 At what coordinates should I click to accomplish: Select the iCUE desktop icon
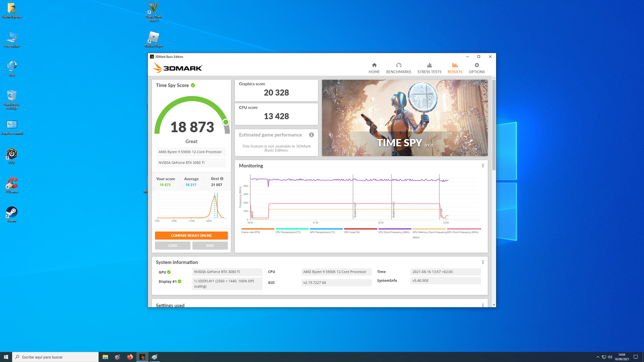click(12, 156)
